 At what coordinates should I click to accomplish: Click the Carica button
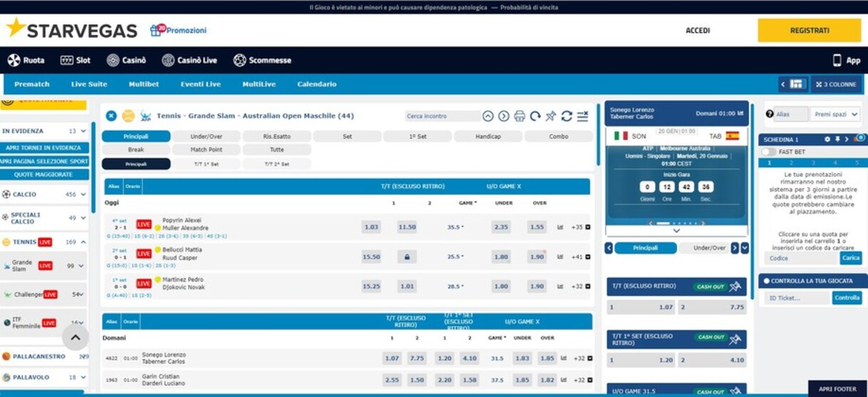click(x=851, y=258)
